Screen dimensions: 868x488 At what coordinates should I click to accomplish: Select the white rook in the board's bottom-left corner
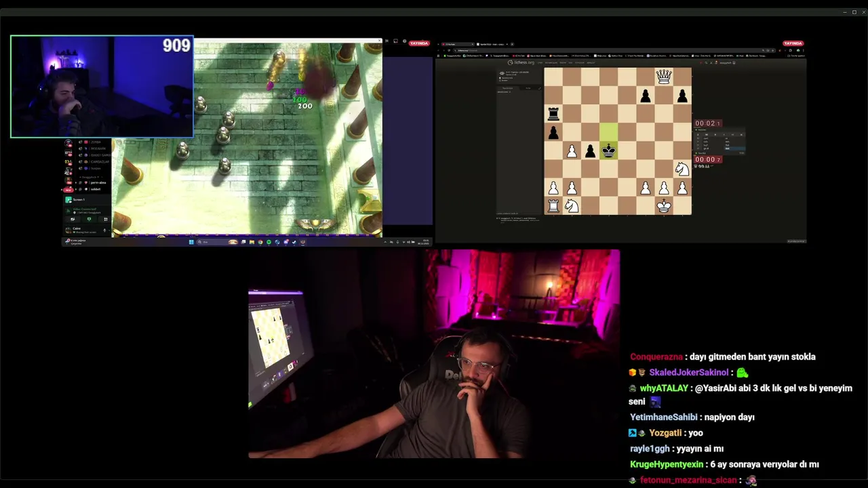tap(553, 205)
